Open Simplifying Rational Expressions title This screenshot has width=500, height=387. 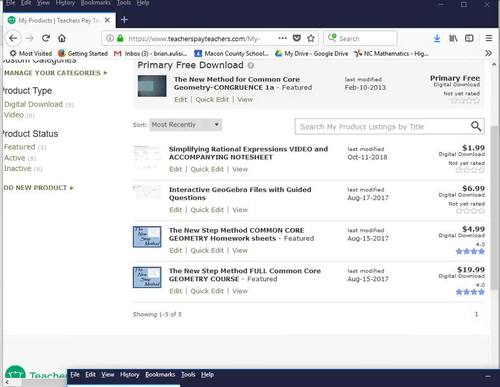pos(248,153)
